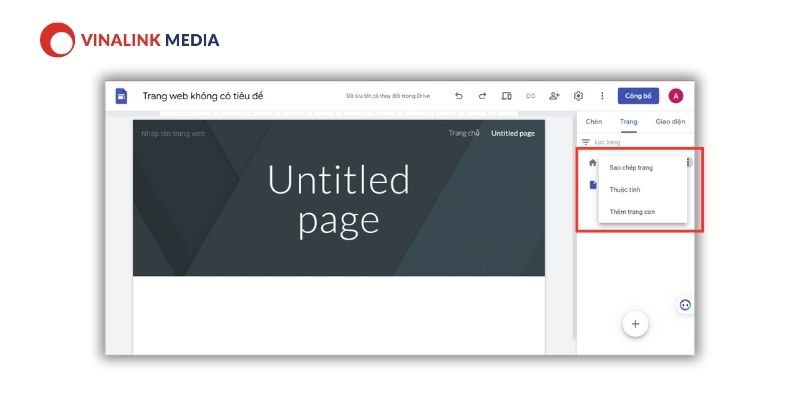Click Nhập tên trang web field

pos(173,134)
